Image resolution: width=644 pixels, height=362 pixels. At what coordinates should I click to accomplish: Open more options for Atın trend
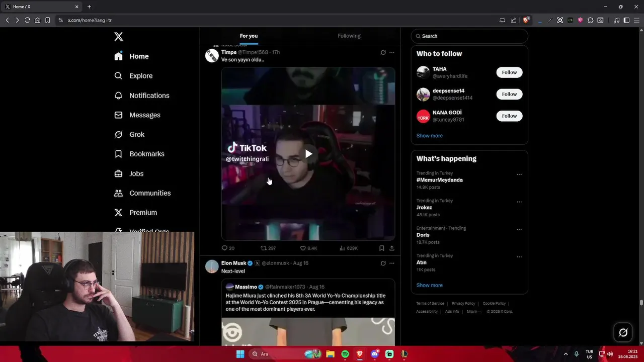(x=519, y=257)
